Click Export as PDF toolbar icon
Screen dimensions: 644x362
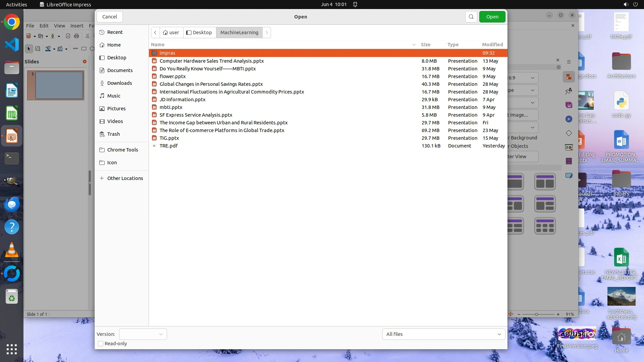(x=68, y=36)
